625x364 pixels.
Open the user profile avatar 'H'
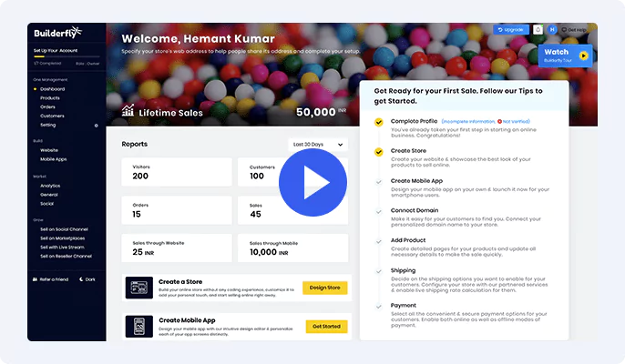(551, 29)
